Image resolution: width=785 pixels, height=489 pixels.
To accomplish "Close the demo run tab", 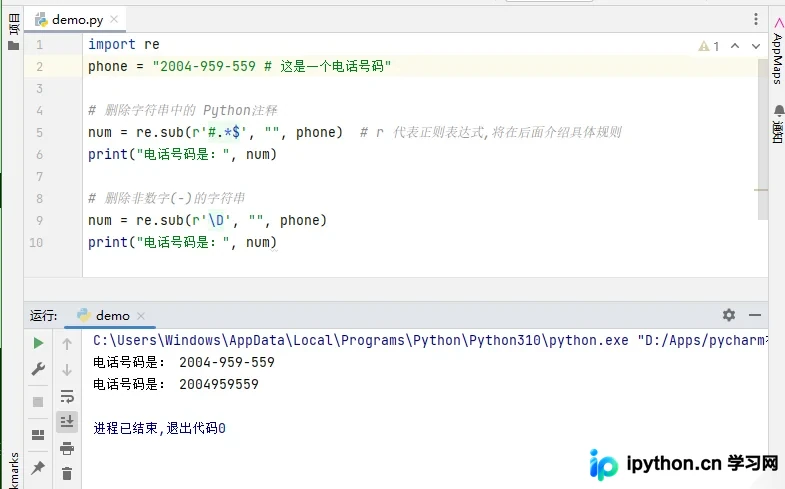I will [141, 316].
